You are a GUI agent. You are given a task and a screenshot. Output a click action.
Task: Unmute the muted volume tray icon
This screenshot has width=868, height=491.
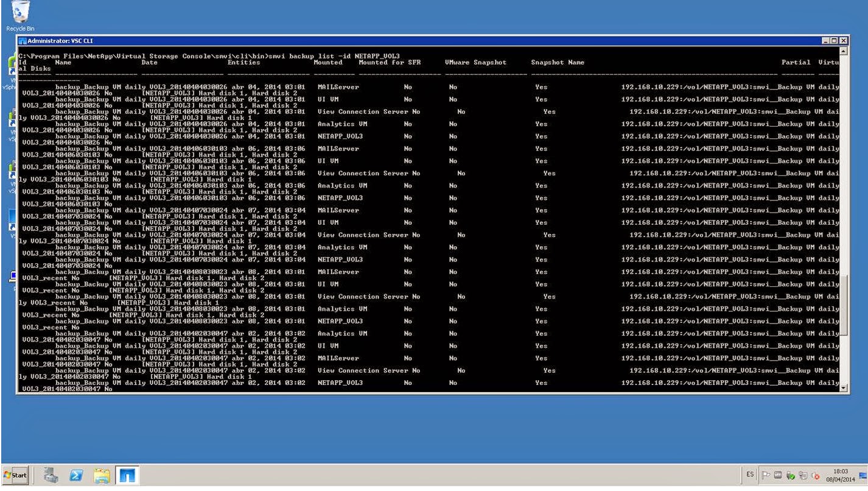point(816,475)
